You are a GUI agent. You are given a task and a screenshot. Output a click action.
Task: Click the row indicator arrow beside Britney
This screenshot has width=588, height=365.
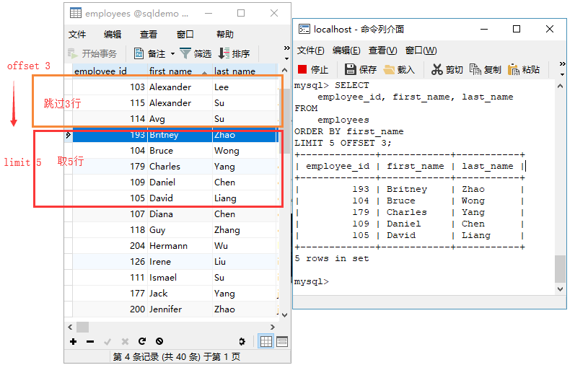tap(69, 135)
